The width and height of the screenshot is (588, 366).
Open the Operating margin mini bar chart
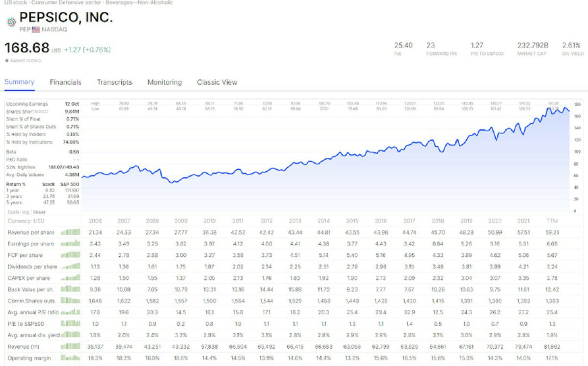[70, 358]
